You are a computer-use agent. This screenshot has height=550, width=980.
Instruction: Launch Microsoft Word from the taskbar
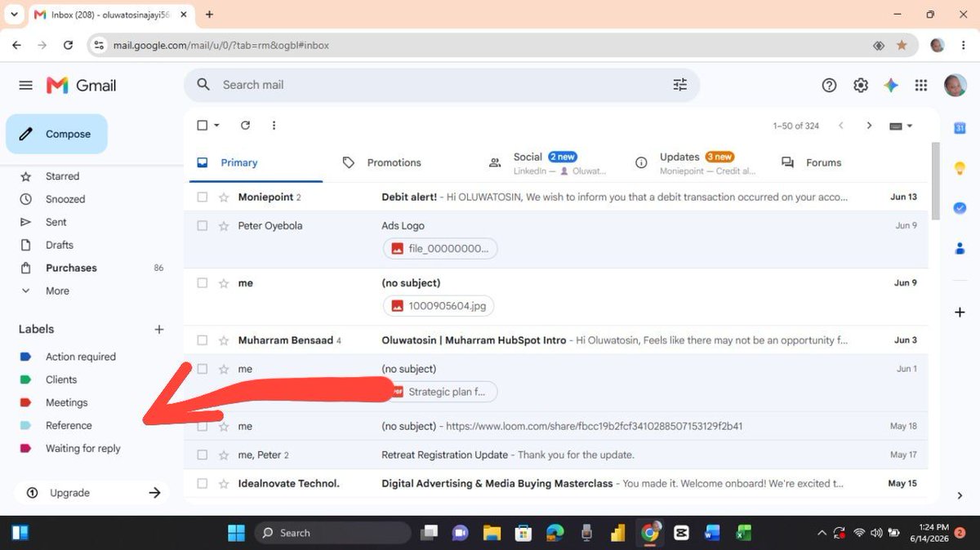[x=711, y=533]
